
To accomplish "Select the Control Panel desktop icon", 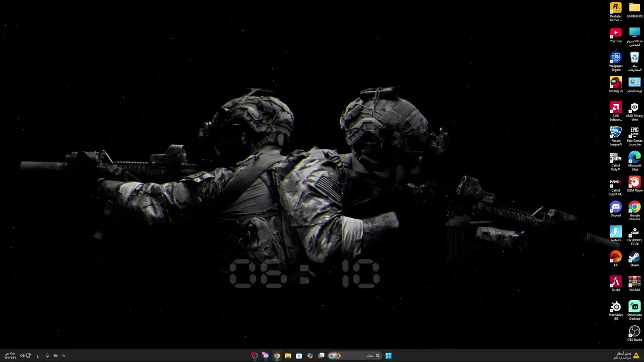I will coord(634,84).
